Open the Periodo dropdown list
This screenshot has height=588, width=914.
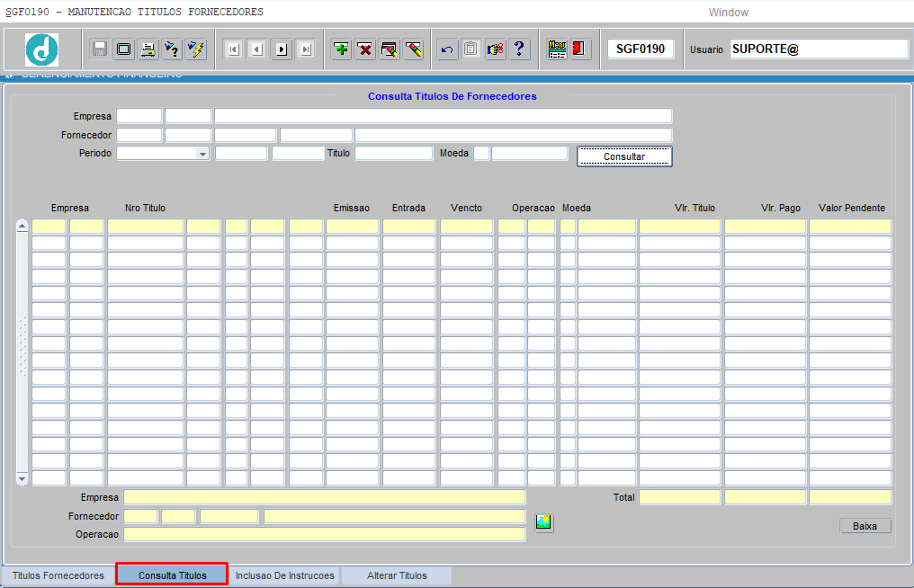tap(202, 153)
